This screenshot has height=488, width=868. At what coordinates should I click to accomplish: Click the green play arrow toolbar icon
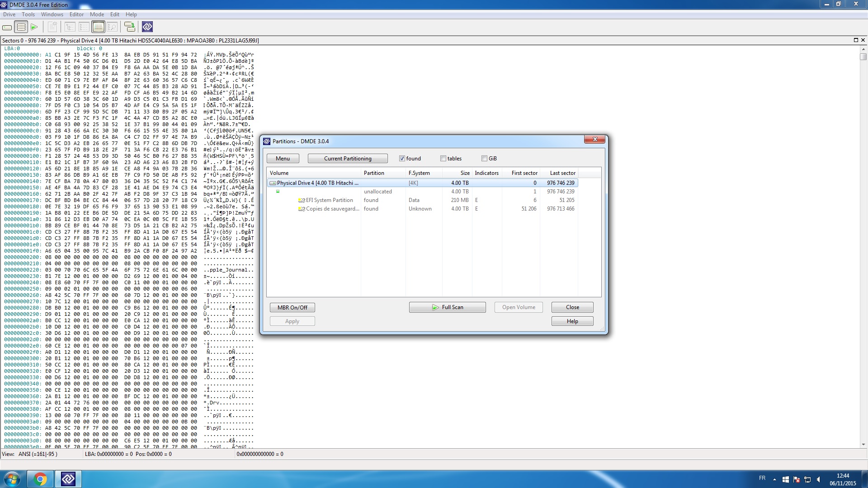click(x=34, y=27)
